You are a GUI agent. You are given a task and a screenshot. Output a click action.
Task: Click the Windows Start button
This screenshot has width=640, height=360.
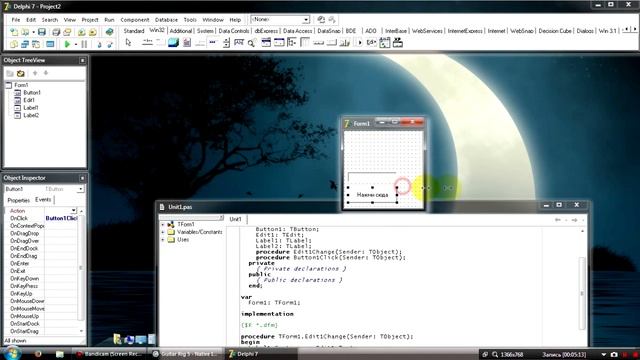coord(11,353)
